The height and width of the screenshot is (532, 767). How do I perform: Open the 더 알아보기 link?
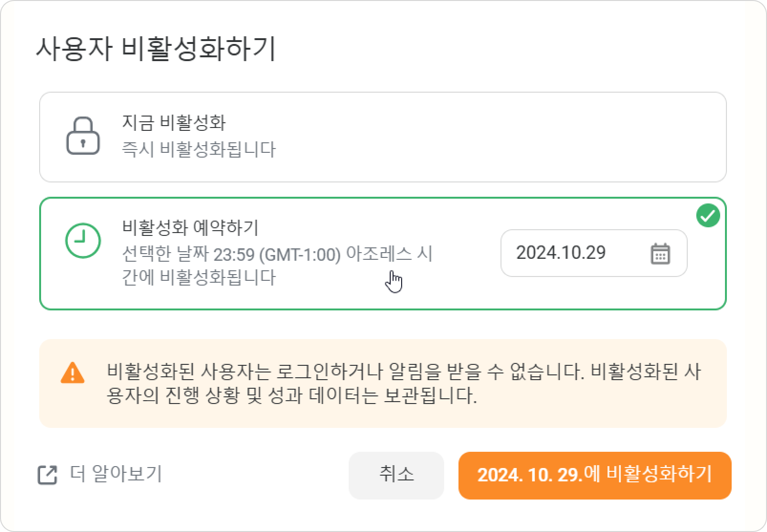(116, 474)
